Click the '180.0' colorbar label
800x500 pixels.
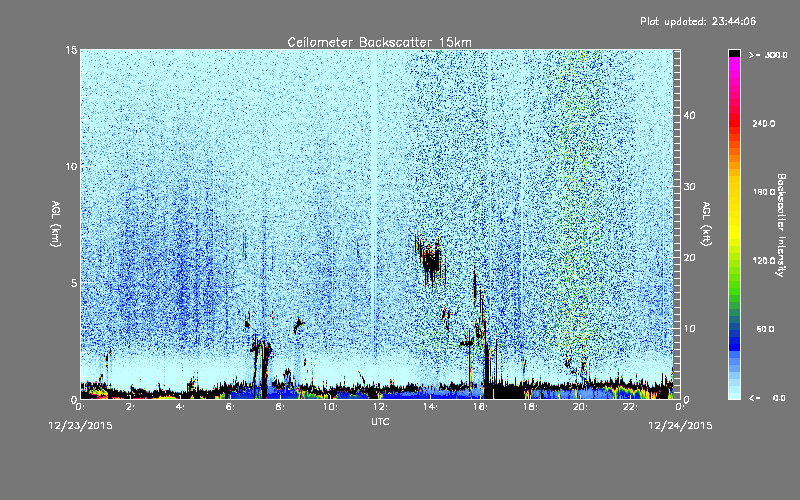[x=764, y=192]
